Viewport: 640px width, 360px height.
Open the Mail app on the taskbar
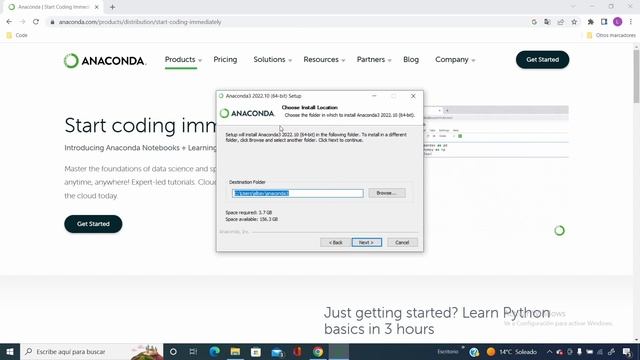pyautogui.click(x=277, y=351)
